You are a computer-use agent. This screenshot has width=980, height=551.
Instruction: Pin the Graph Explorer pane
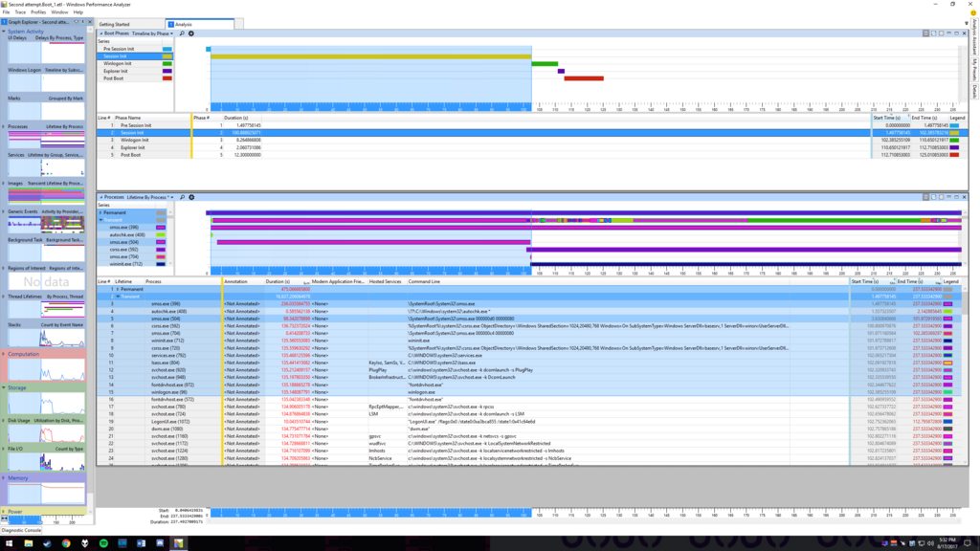(82, 22)
